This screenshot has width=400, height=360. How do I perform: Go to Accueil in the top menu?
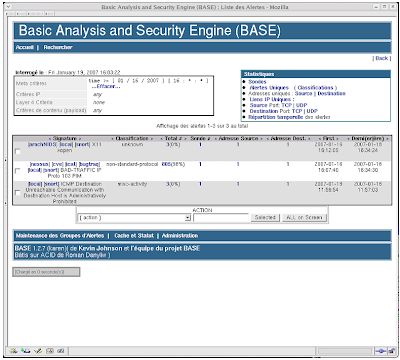[x=25, y=47]
